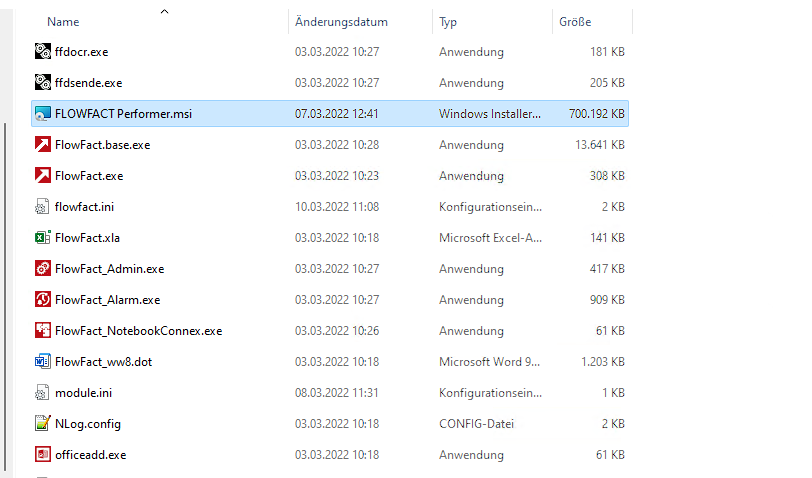Sort by the Typ column header
This screenshot has height=478, width=812.
click(x=448, y=22)
